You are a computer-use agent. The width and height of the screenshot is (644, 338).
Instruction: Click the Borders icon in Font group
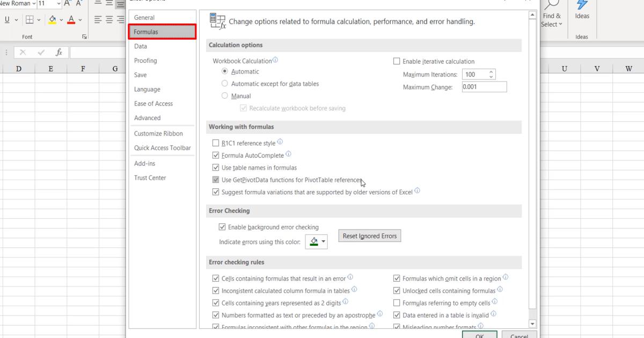[x=30, y=20]
